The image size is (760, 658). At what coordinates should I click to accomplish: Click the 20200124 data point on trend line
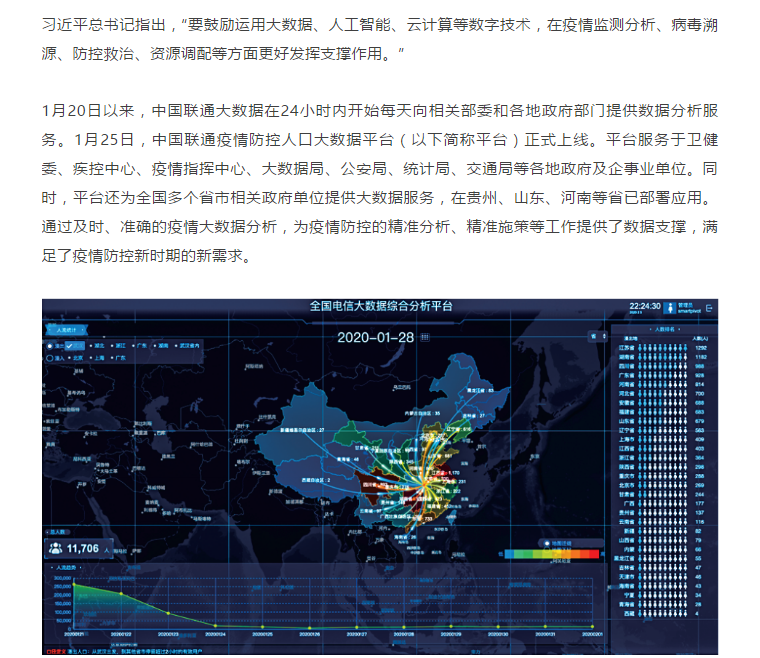click(x=215, y=626)
